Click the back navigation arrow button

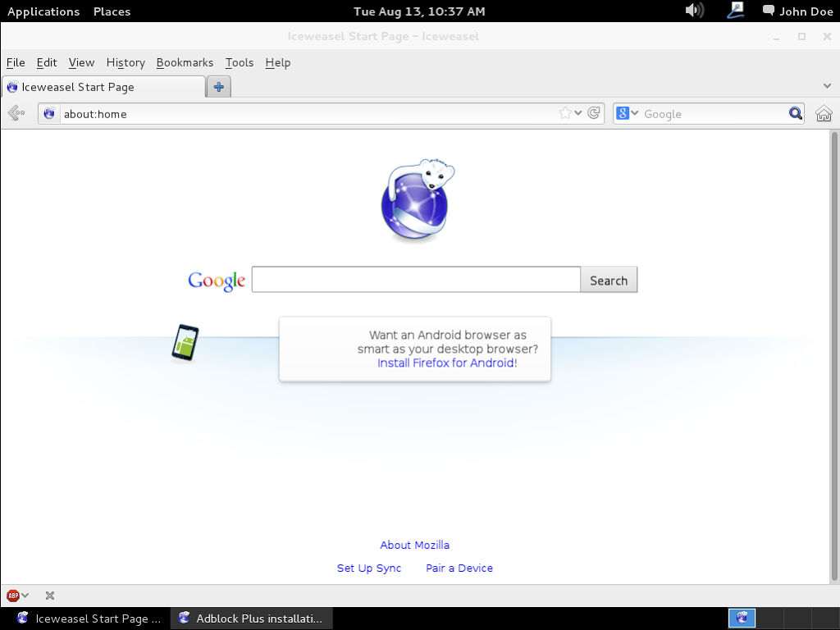(x=16, y=113)
